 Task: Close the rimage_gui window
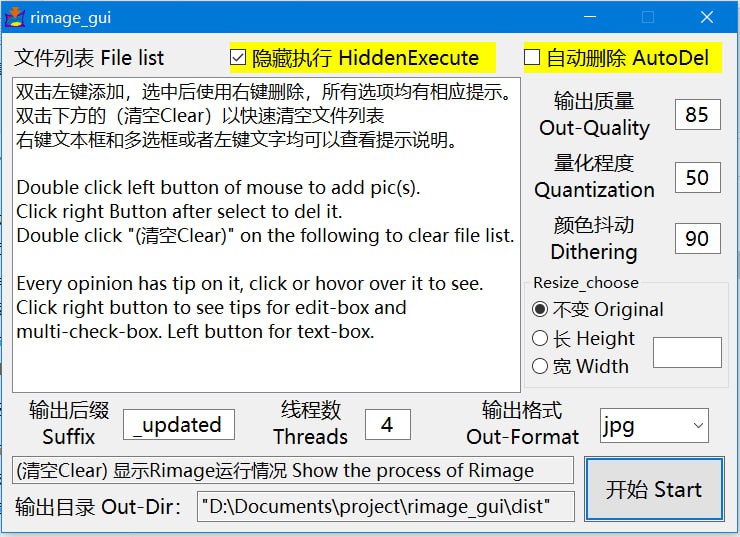point(706,17)
